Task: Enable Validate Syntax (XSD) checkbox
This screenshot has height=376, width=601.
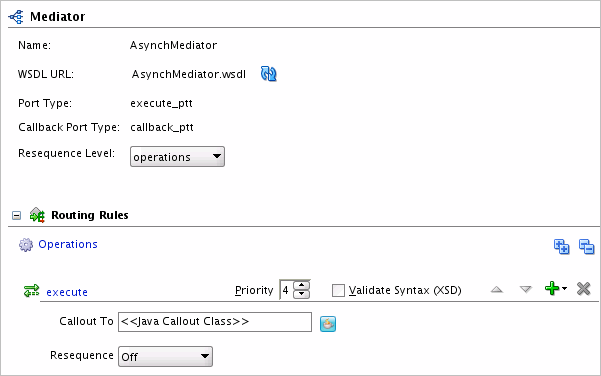Action: pyautogui.click(x=338, y=290)
